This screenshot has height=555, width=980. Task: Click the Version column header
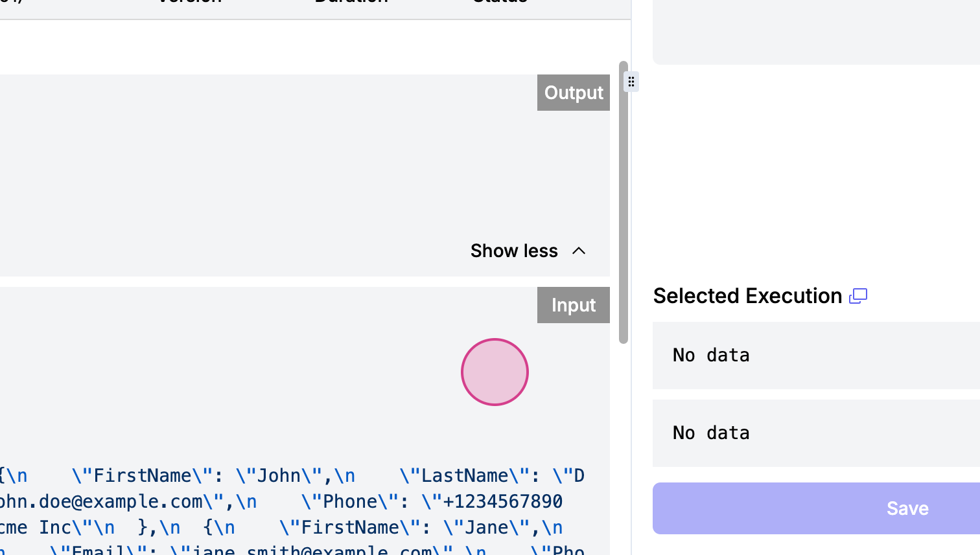tap(189, 2)
